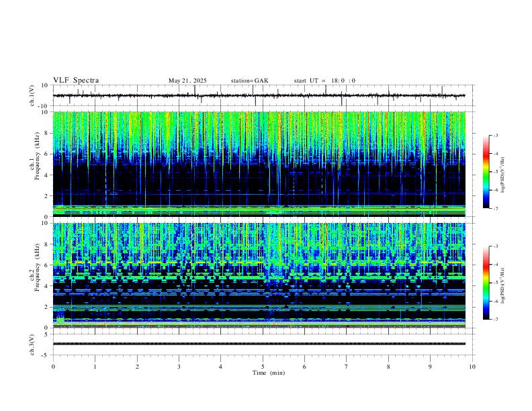The width and height of the screenshot is (532, 411).
Task: Click the ch.2 spectrogram panel
Action: (x=259, y=275)
